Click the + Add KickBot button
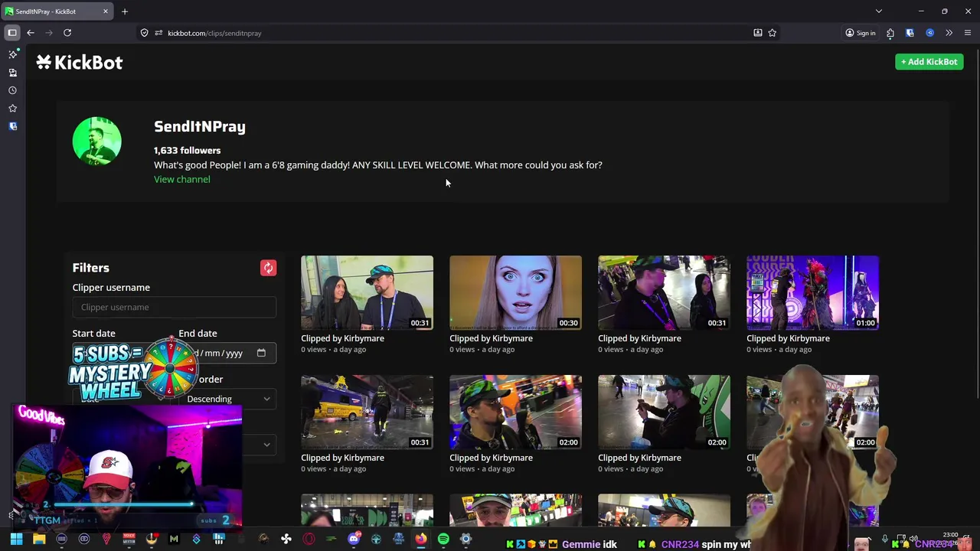The height and width of the screenshot is (551, 980). [x=929, y=62]
